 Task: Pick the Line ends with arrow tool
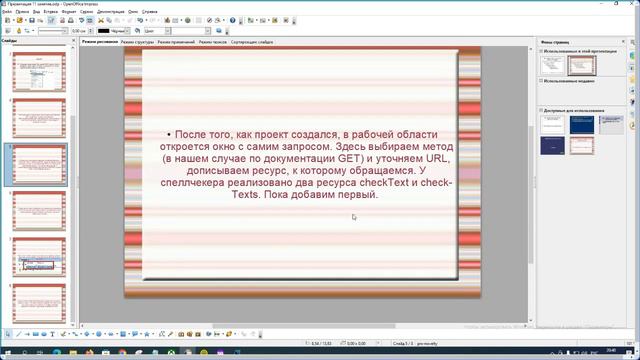[27, 334]
